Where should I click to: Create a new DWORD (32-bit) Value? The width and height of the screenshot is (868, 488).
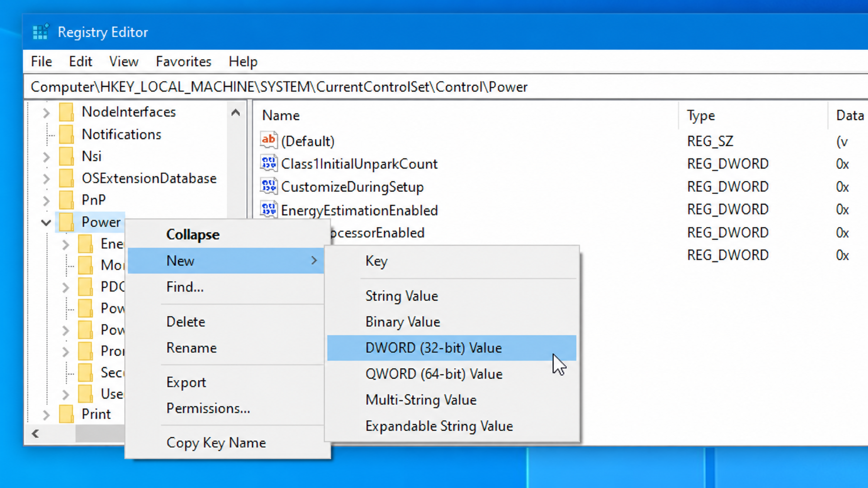pos(452,348)
